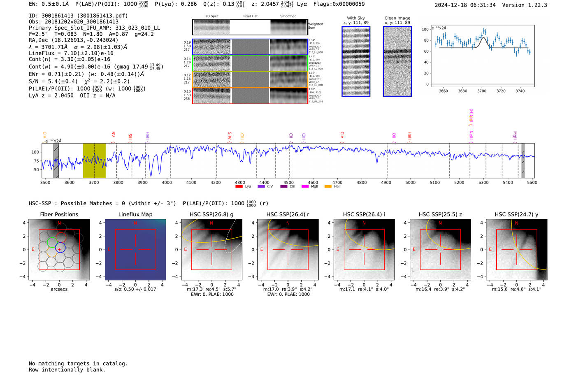Select the orange-bordered fiber spectrum row

coord(250,79)
